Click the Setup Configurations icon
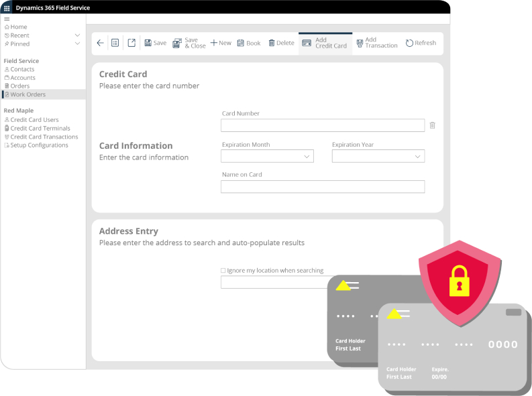 point(7,145)
